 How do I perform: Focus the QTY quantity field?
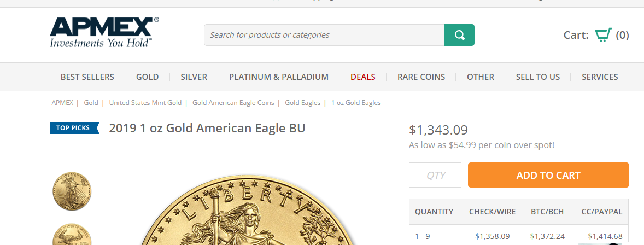(x=435, y=175)
